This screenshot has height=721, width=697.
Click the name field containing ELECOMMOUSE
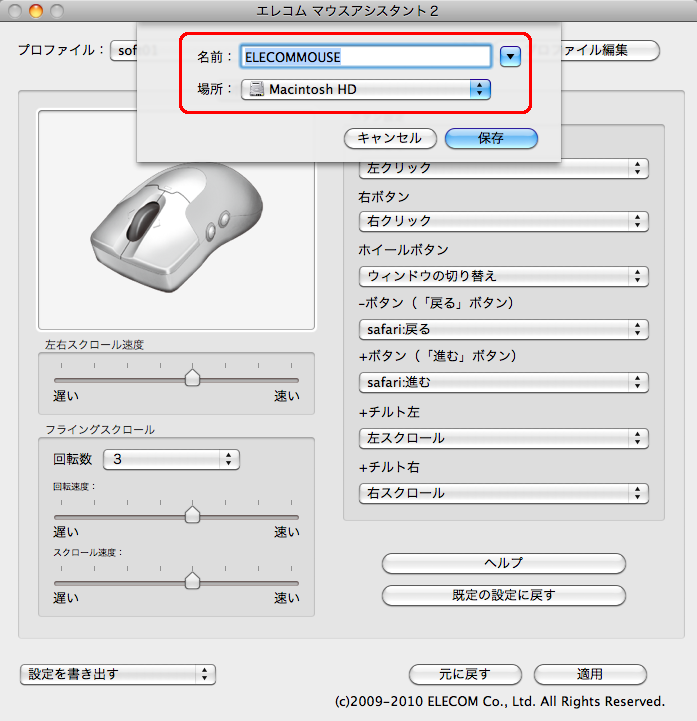366,57
